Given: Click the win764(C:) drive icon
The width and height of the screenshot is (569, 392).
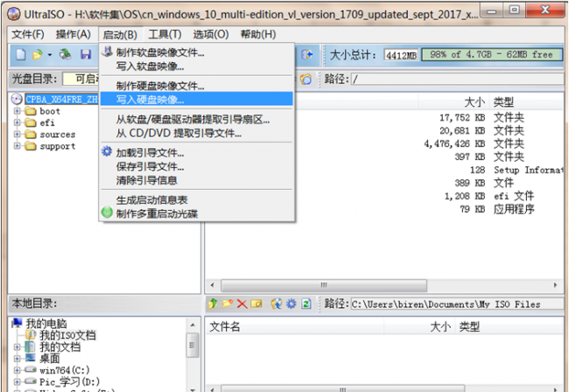Looking at the screenshot, I should [31, 370].
